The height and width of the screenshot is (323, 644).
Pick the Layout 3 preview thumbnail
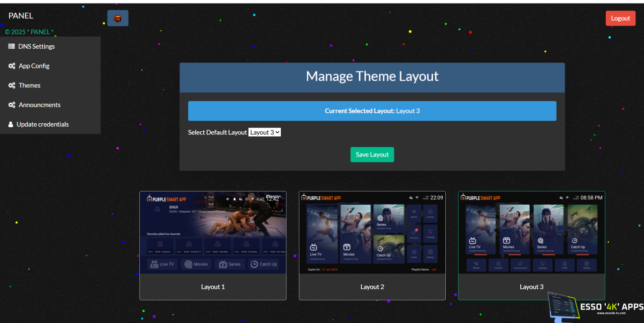coord(531,232)
